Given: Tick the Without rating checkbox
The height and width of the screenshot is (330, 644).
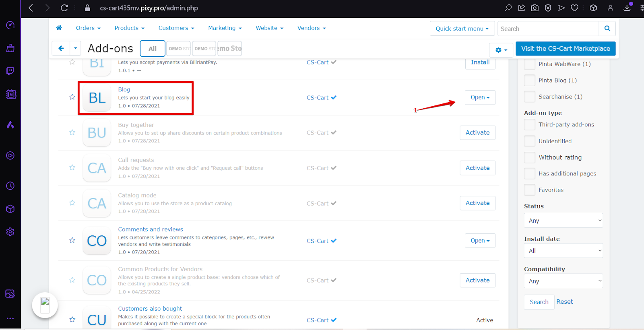Looking at the screenshot, I should coord(530,157).
